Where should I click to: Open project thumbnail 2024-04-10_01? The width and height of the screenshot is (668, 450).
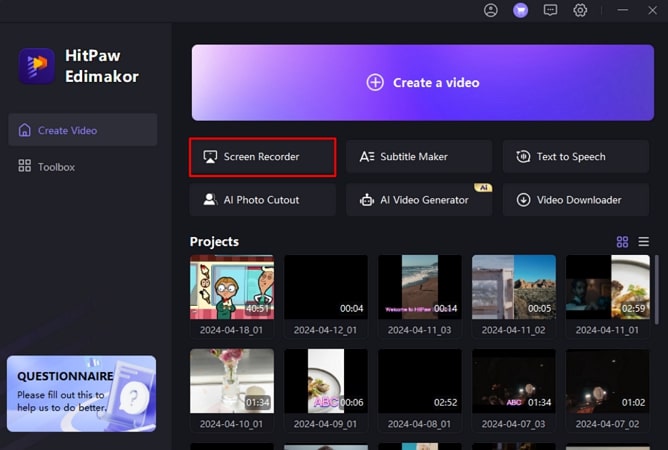(232, 381)
